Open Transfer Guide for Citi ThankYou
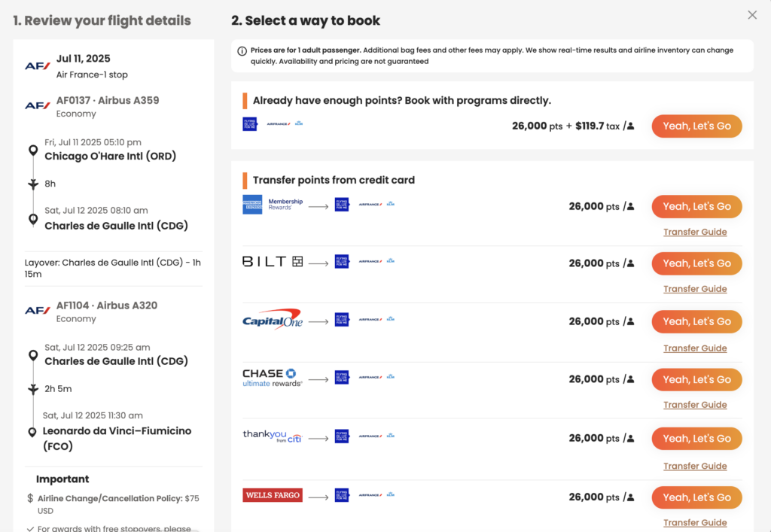Screen dimensions: 771x532 click(695, 467)
